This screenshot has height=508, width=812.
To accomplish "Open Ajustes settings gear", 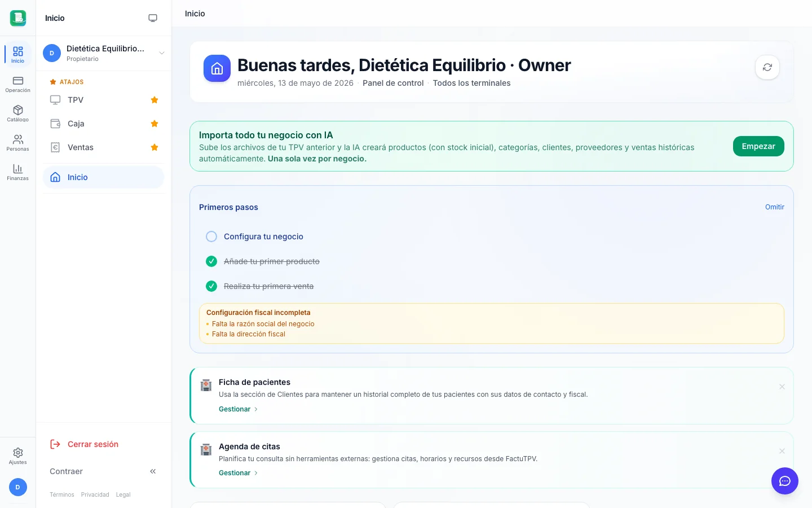I will click(17, 456).
